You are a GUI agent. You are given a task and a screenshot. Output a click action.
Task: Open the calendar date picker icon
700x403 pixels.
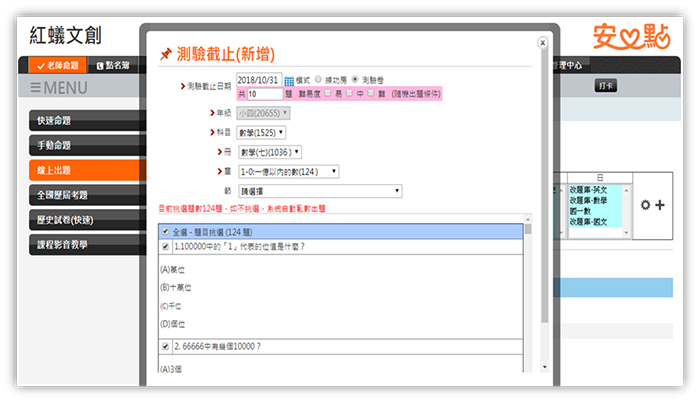coord(289,80)
